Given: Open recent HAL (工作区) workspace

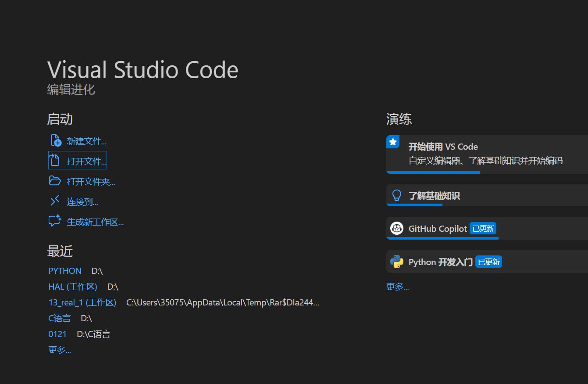Looking at the screenshot, I should click(73, 287).
